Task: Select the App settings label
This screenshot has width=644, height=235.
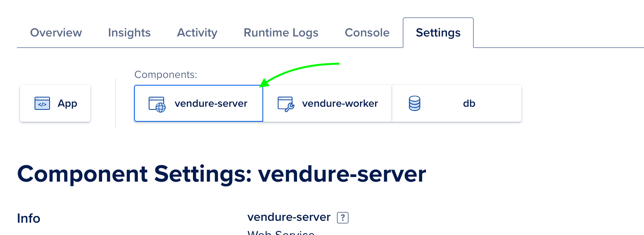Action: pos(67,103)
